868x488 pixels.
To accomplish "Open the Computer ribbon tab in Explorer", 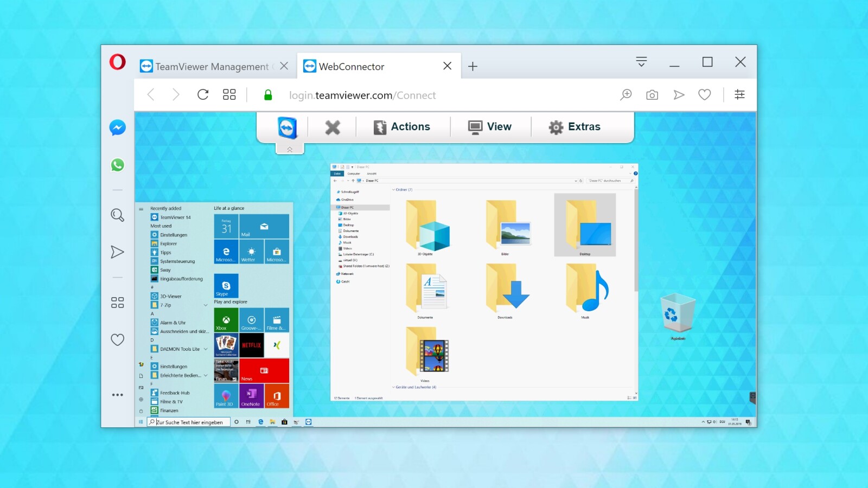I will click(x=354, y=174).
